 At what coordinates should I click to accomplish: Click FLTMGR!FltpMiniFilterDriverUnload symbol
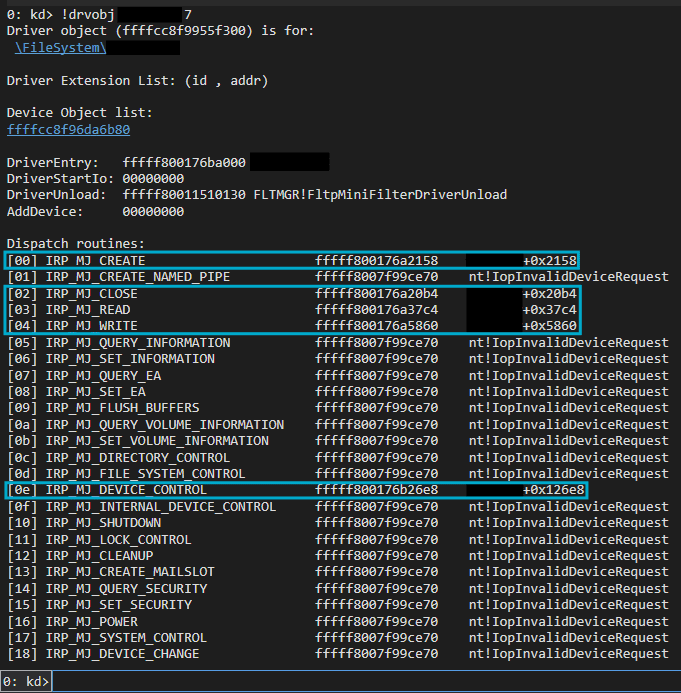(x=380, y=194)
